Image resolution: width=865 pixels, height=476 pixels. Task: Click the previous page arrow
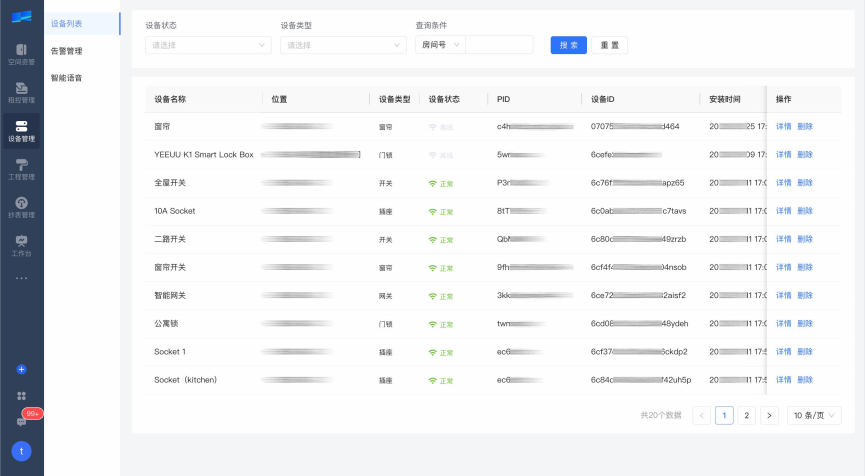(x=702, y=415)
